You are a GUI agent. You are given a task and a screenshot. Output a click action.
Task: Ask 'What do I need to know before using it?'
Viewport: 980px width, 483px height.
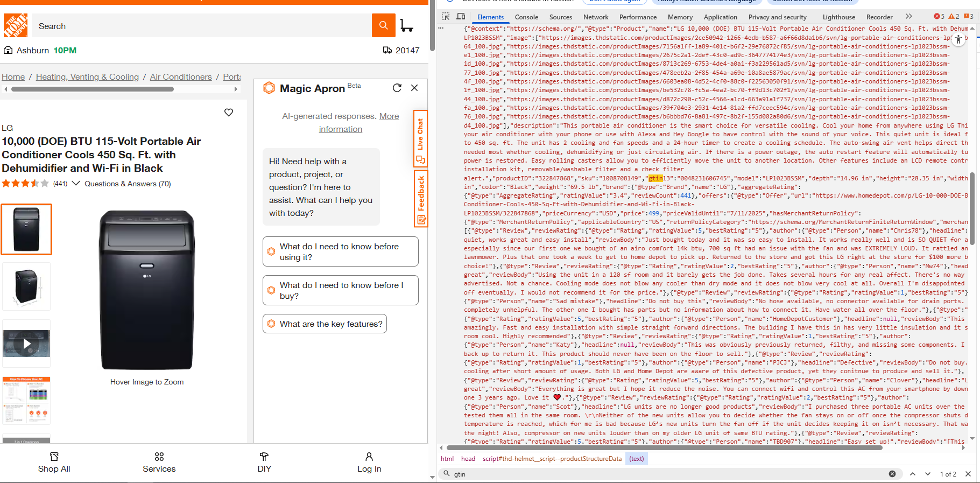[x=341, y=251]
